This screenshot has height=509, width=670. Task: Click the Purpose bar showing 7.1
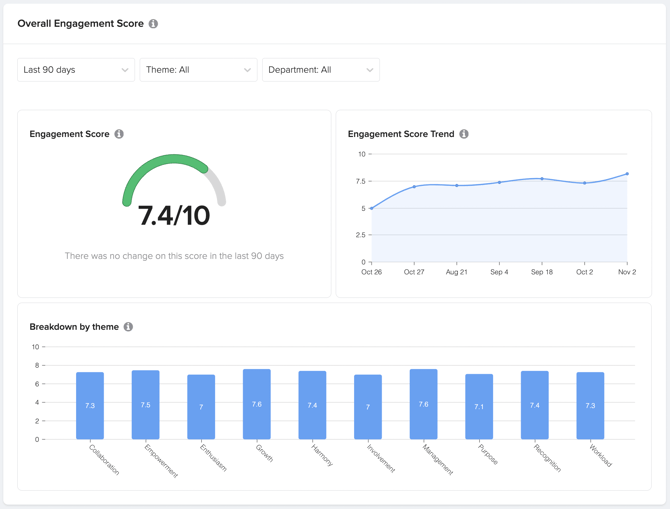[479, 407]
